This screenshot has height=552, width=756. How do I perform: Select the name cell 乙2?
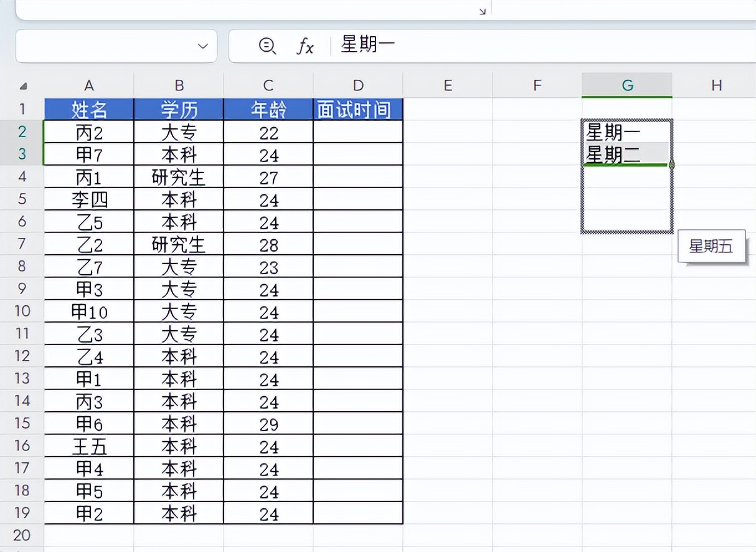coord(89,244)
